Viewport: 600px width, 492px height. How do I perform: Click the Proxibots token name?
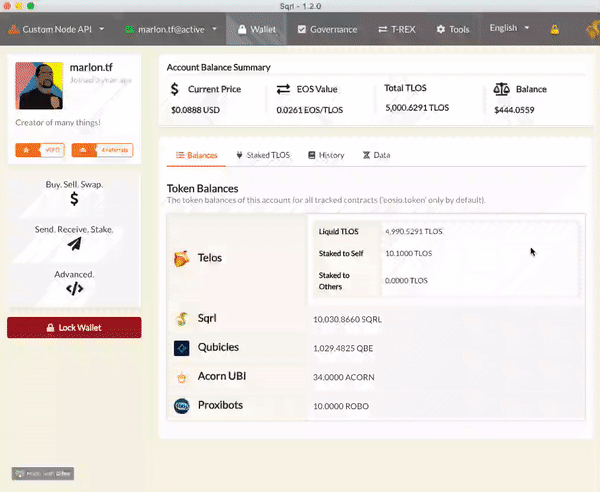[220, 405]
